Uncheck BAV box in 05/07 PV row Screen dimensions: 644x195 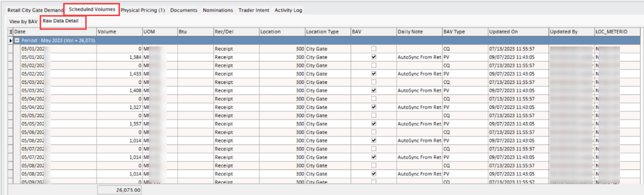pos(374,157)
